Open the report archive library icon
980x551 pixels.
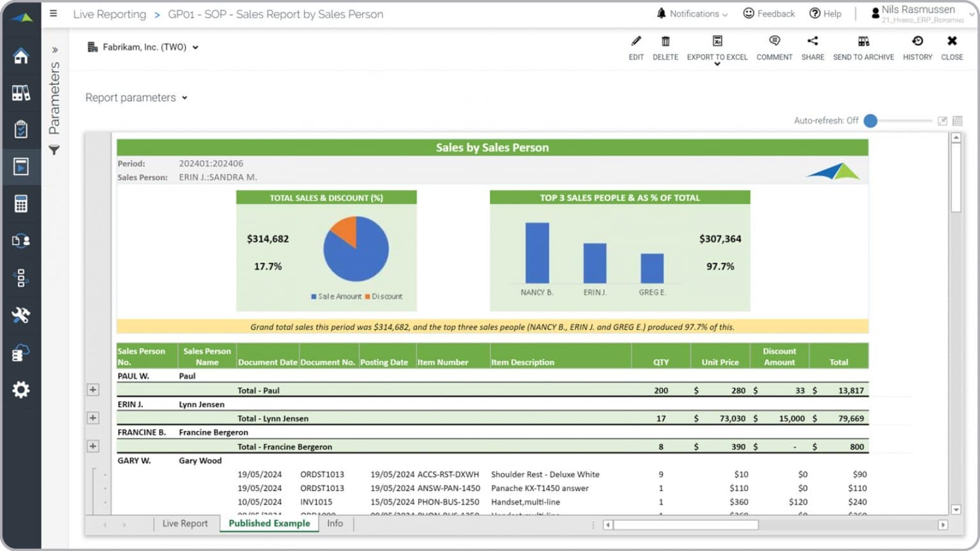click(x=21, y=93)
